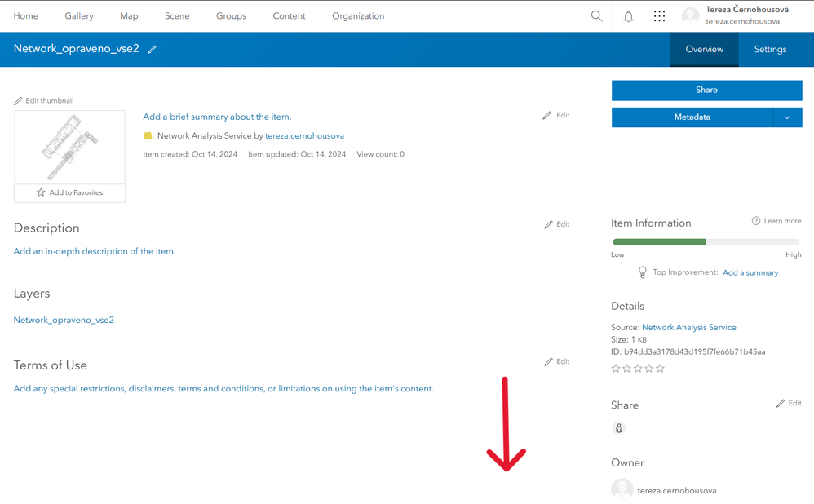Click Size: 1 KB text
Viewport: 814px width, 504px height.
(629, 339)
